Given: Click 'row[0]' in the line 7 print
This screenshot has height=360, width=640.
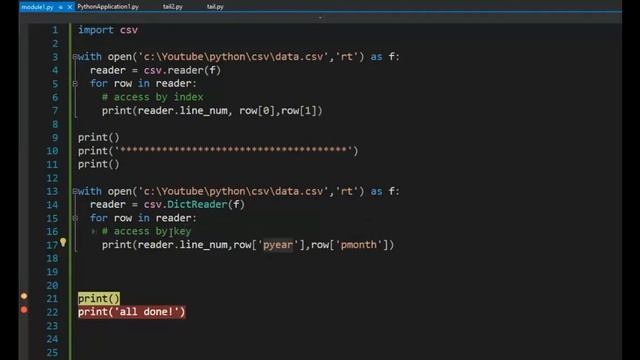Looking at the screenshot, I should (x=257, y=111).
